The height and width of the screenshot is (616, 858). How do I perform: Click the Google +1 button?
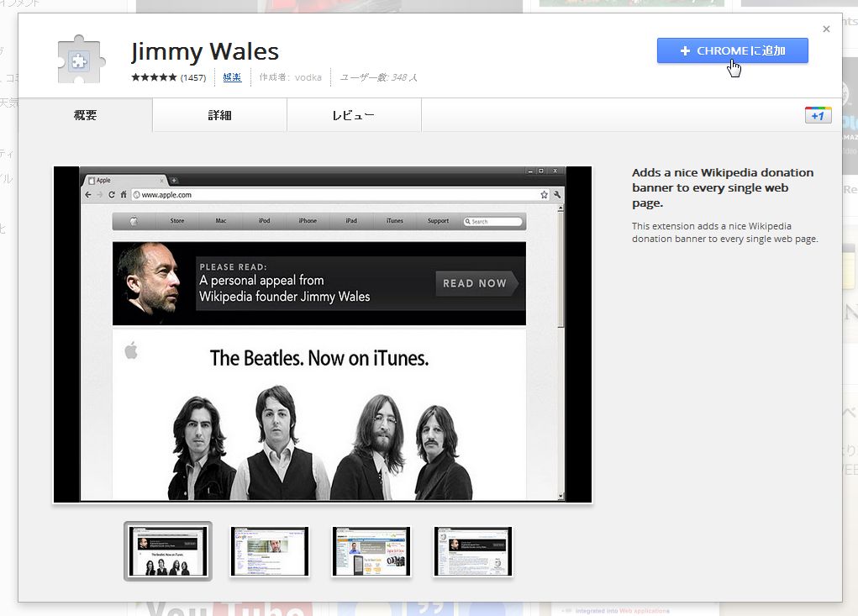[818, 115]
